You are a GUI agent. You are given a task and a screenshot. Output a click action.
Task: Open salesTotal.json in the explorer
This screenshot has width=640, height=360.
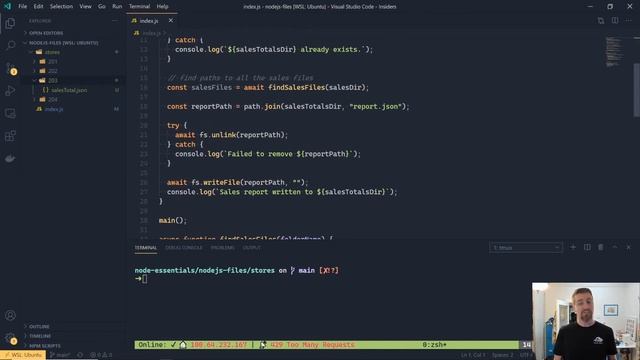tap(69, 90)
